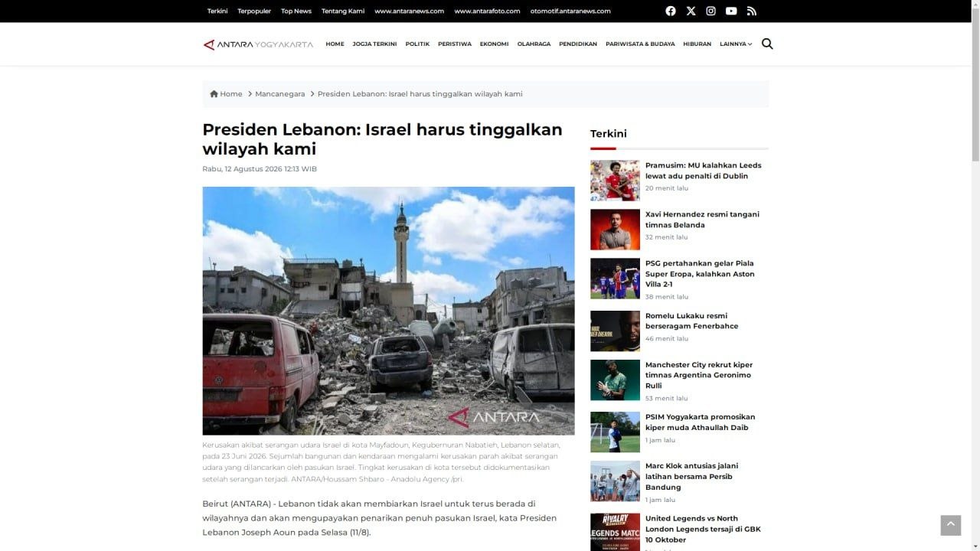Open the Hiburan menu item
Screen dimensions: 980x551
coord(697,44)
